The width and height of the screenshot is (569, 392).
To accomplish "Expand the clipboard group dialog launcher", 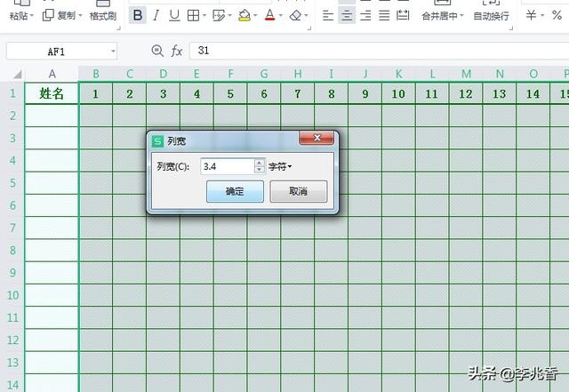I will click(x=118, y=28).
